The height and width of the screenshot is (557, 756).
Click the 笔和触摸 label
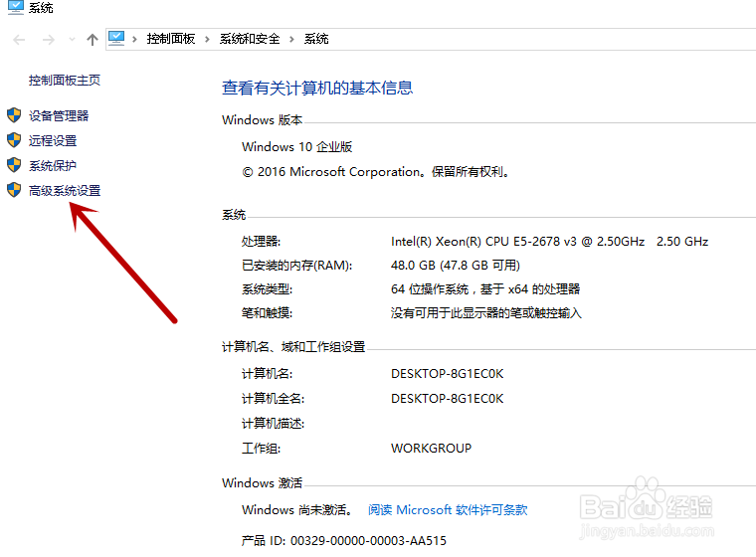click(268, 313)
